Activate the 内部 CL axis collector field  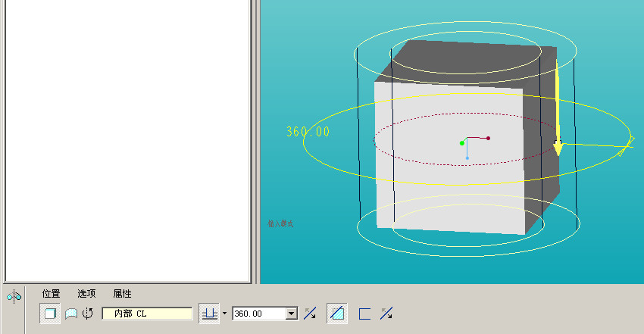click(147, 314)
